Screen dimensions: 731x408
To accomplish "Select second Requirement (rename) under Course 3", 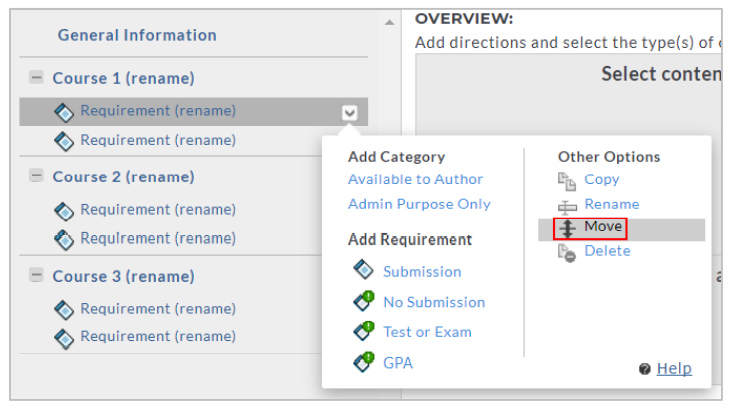I will pyautogui.click(x=158, y=337).
